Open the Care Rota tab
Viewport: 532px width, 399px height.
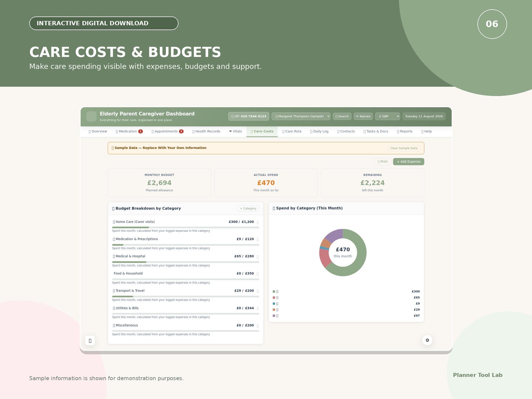[x=292, y=131]
